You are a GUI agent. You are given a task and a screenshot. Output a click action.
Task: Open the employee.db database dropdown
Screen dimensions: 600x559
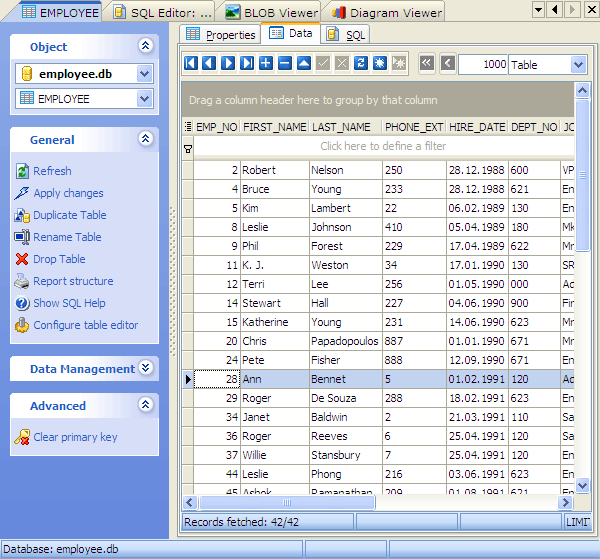(144, 73)
